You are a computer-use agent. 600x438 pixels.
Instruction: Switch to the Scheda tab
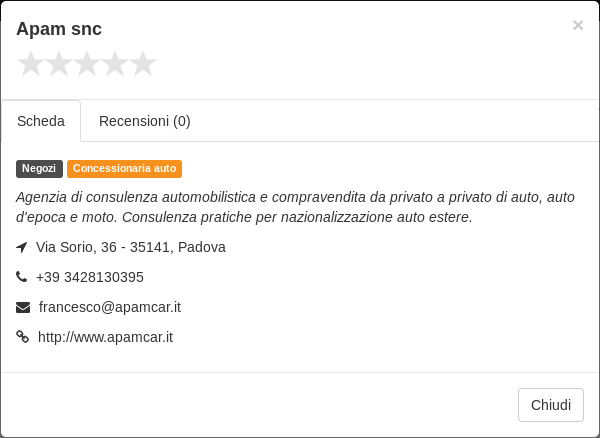[41, 121]
